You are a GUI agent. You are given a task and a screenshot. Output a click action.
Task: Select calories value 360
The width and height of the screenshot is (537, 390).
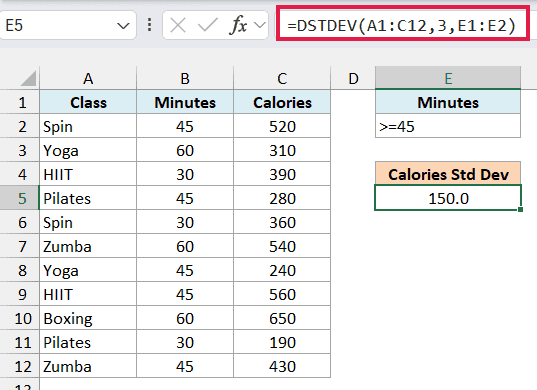coord(282,222)
